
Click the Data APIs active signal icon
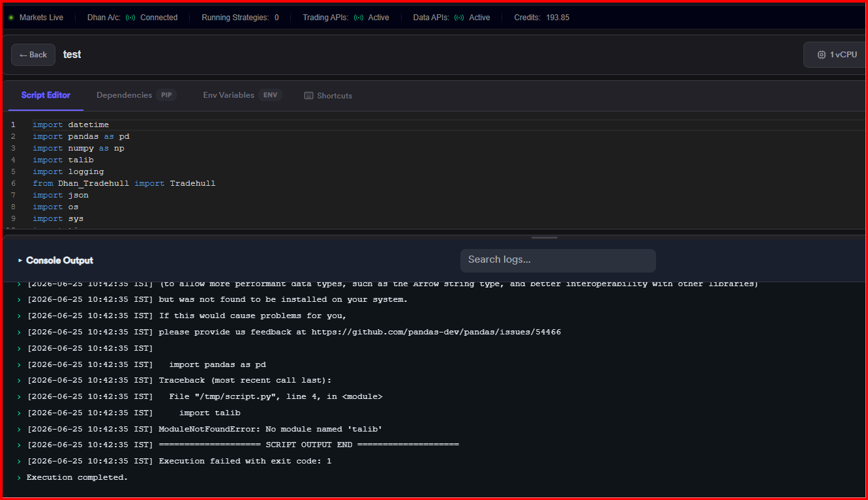(x=460, y=18)
